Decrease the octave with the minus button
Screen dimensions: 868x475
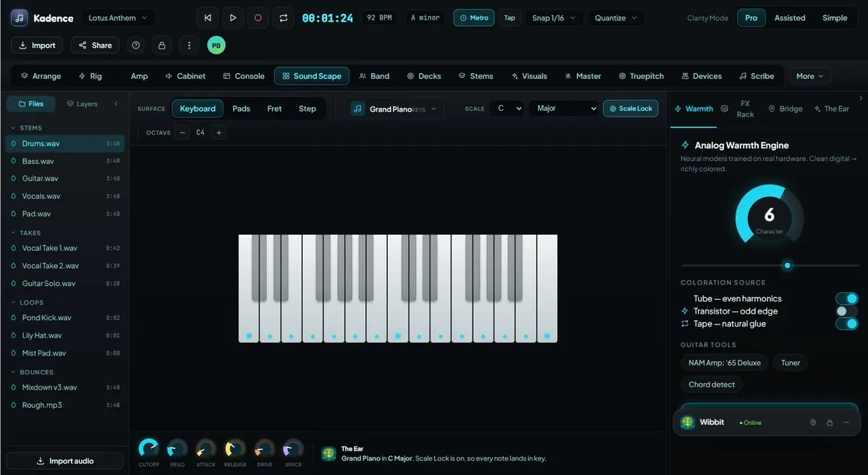pos(182,133)
